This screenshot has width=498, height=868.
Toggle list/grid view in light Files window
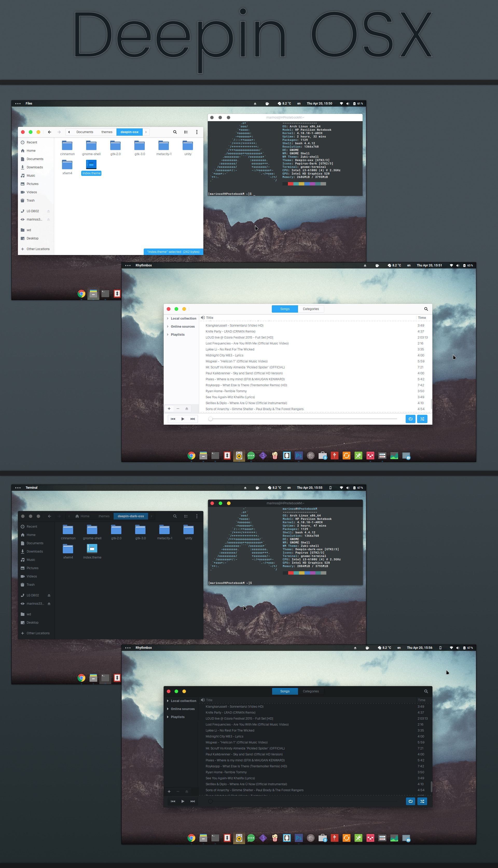[186, 132]
